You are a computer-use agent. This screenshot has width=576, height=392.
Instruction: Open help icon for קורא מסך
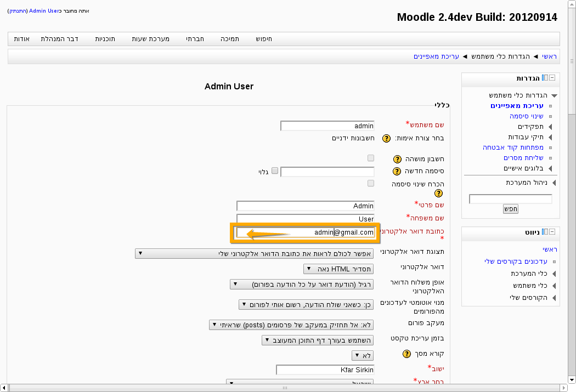[x=406, y=354]
